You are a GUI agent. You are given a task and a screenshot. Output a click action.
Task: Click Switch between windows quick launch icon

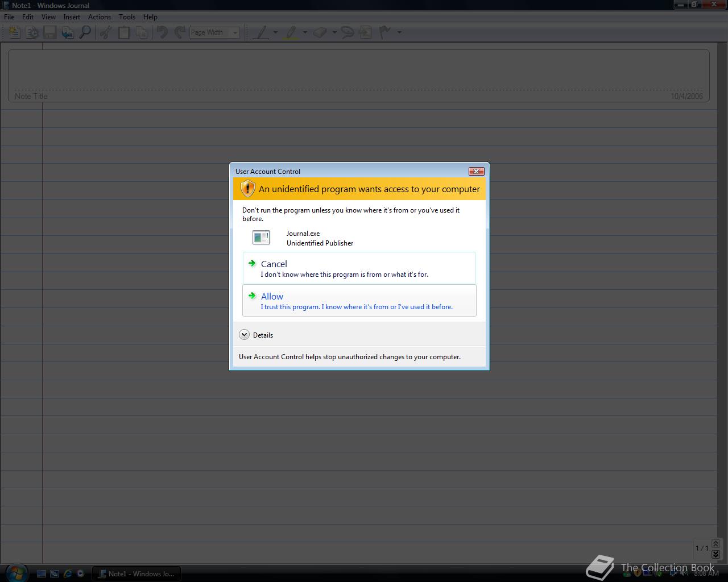55,574
